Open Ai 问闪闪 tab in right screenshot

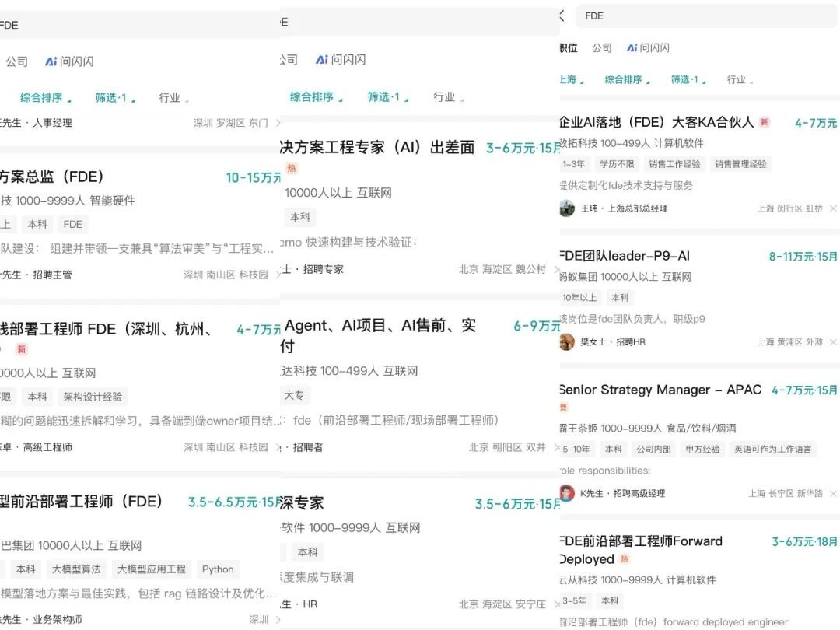tap(648, 47)
